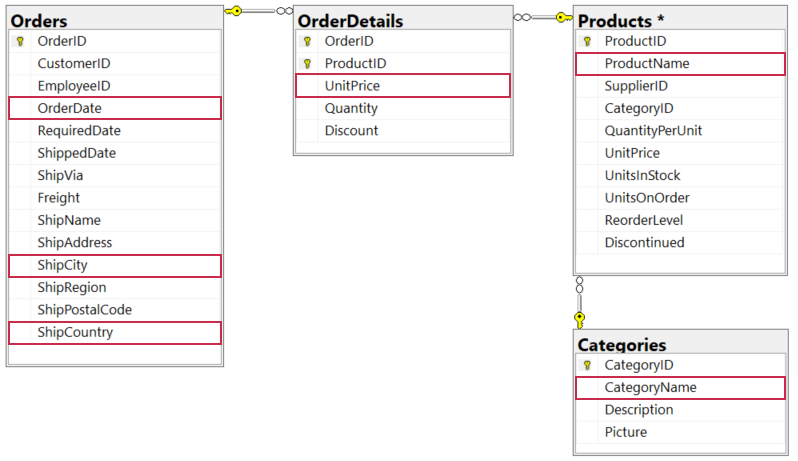The width and height of the screenshot is (798, 461).
Task: Select the ShipName column in Orders
Action: pyautogui.click(x=115, y=220)
